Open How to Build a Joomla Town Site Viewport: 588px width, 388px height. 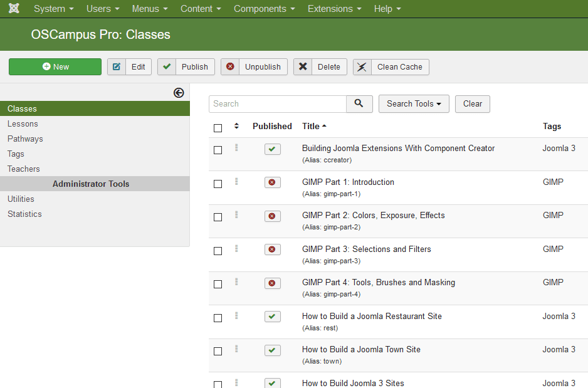[x=362, y=349]
